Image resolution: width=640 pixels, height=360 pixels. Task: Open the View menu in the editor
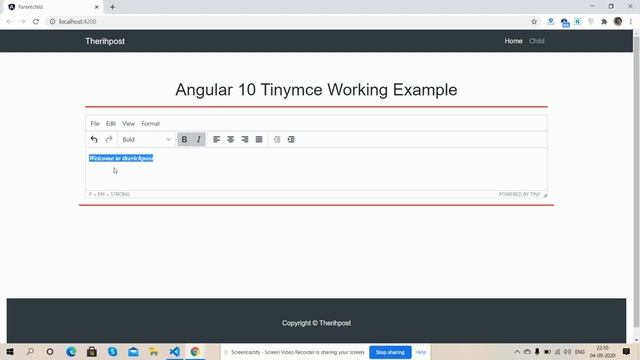(129, 124)
